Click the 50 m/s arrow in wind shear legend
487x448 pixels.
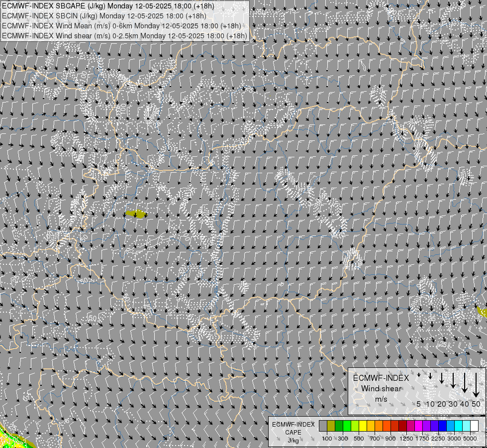point(476,385)
